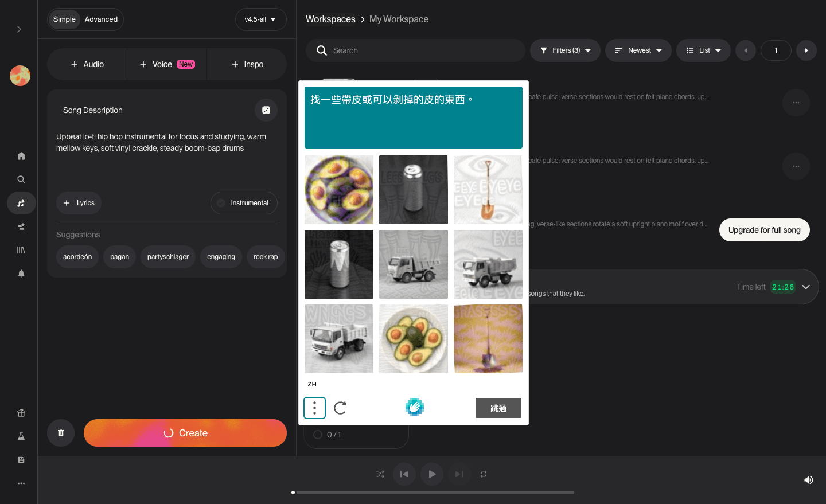Switch to Advanced mode

(101, 19)
